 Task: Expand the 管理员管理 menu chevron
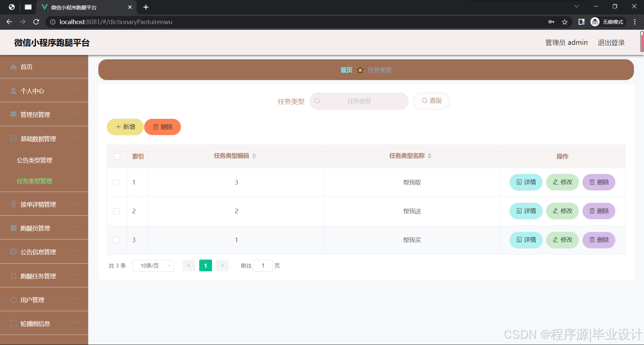coord(77,114)
